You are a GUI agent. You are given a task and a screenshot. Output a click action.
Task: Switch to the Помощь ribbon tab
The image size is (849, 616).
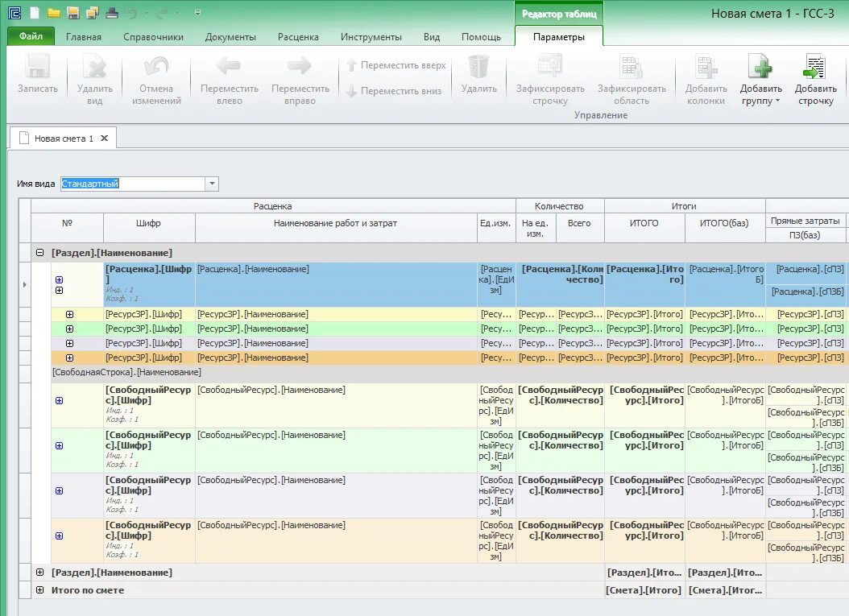coord(481,37)
